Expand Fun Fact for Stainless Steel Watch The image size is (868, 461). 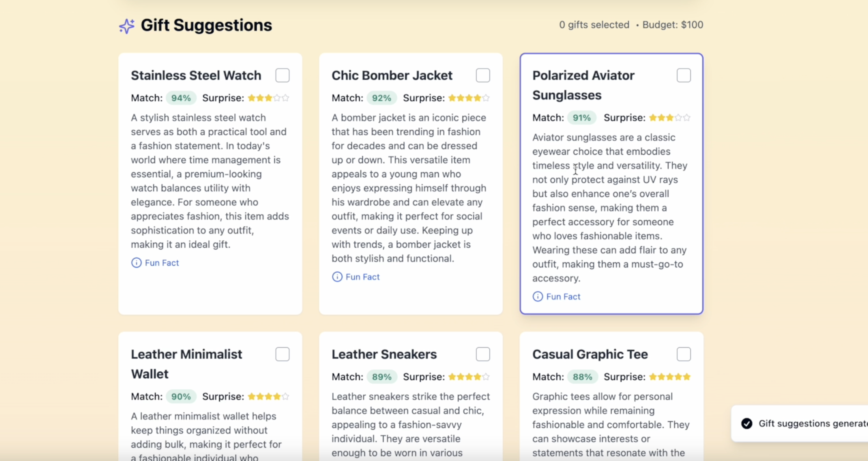pos(162,263)
